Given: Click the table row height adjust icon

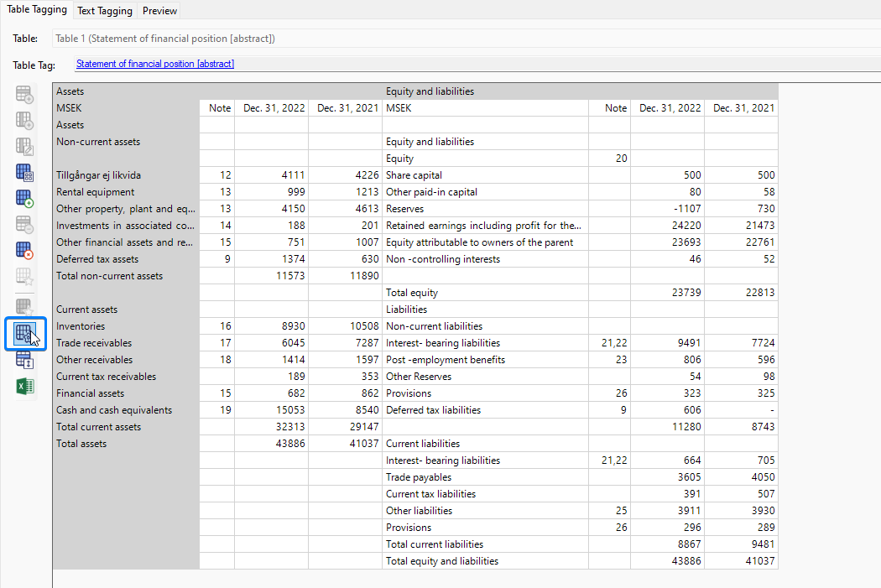Looking at the screenshot, I should coord(24,360).
